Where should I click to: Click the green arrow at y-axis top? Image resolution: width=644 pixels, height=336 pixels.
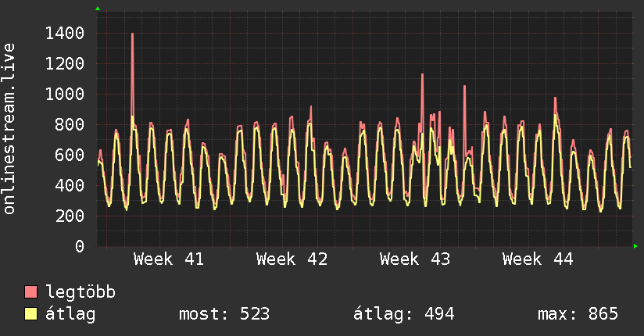click(98, 9)
